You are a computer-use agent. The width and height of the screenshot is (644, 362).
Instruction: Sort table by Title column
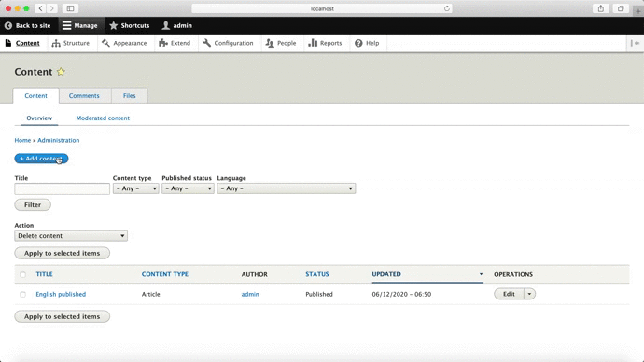click(44, 274)
